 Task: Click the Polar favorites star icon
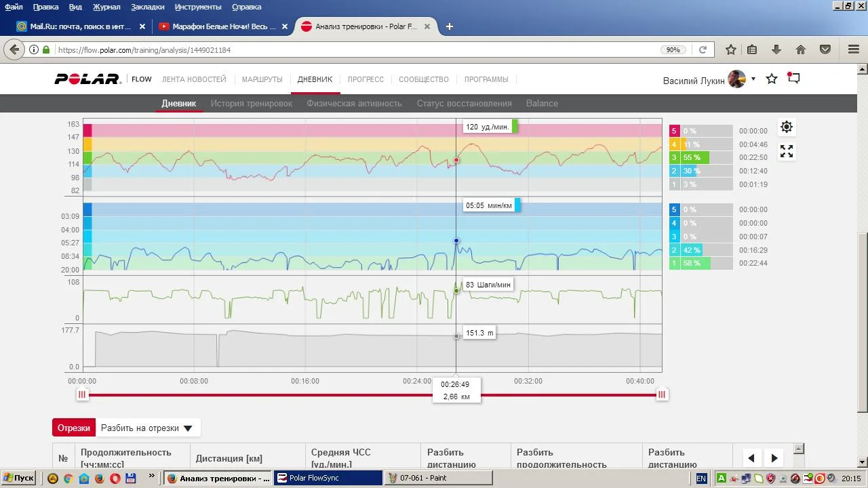[x=772, y=79]
